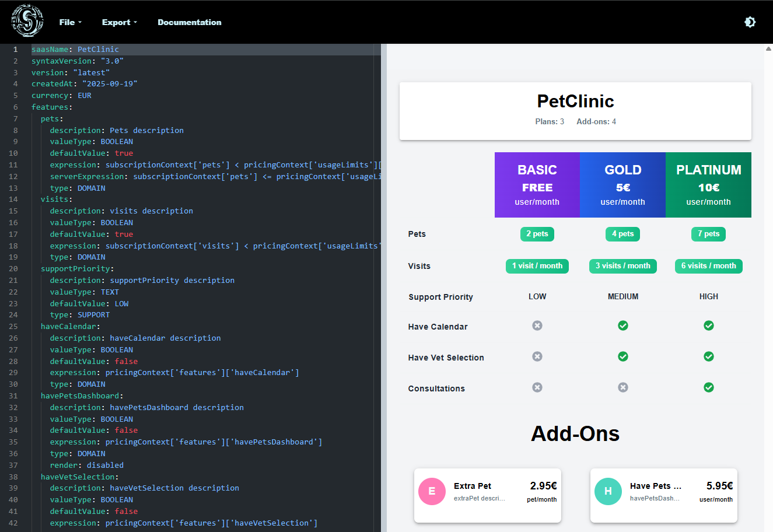Click Have Vet Selection cross under Basic
773x532 pixels.
click(x=537, y=356)
